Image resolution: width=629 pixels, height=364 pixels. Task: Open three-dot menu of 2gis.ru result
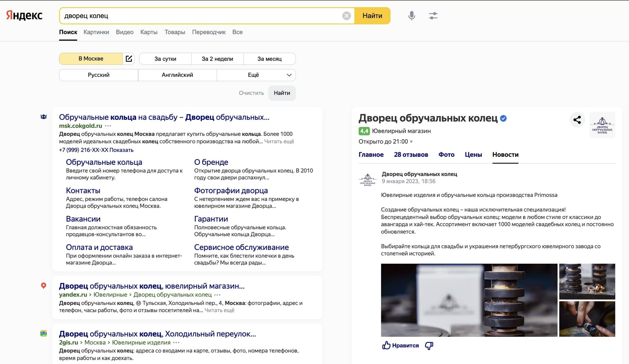point(176,343)
